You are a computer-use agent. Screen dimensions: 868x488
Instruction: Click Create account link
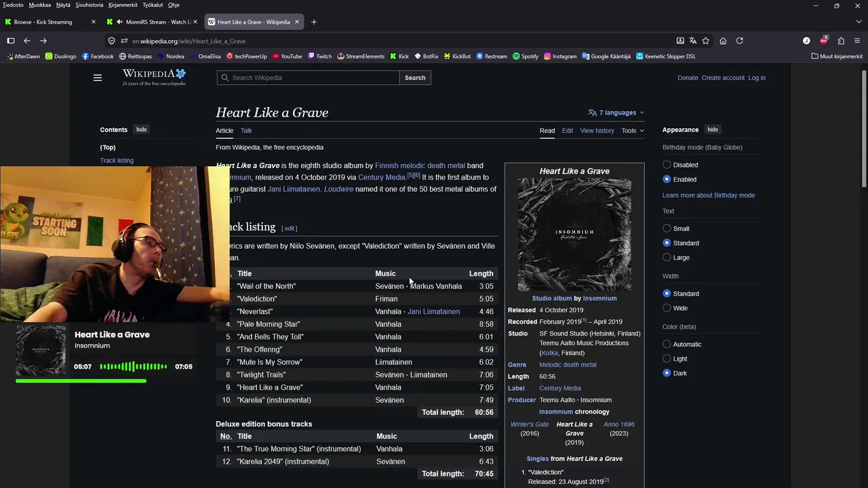coord(723,78)
